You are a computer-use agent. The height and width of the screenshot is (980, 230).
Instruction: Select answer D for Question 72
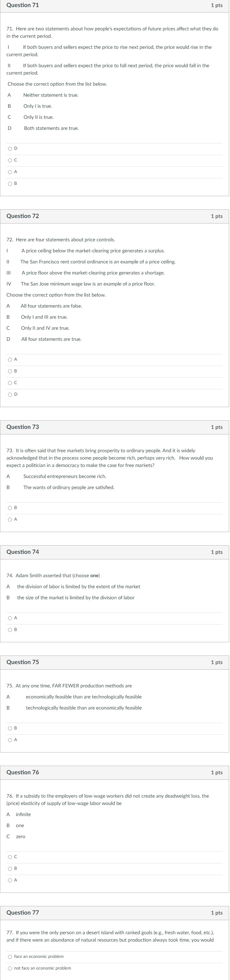pos(10,395)
